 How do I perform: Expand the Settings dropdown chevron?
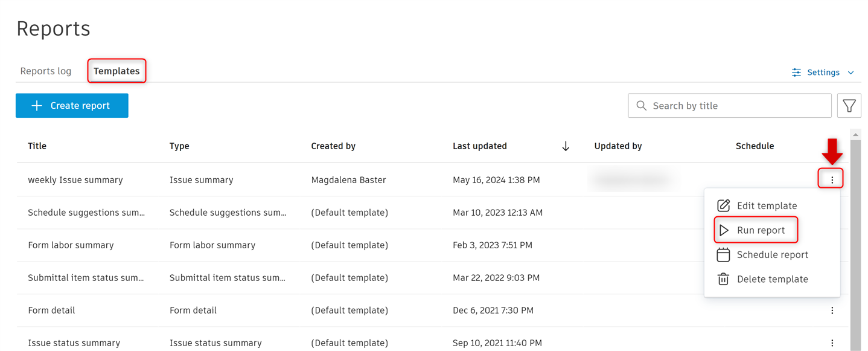pos(850,72)
